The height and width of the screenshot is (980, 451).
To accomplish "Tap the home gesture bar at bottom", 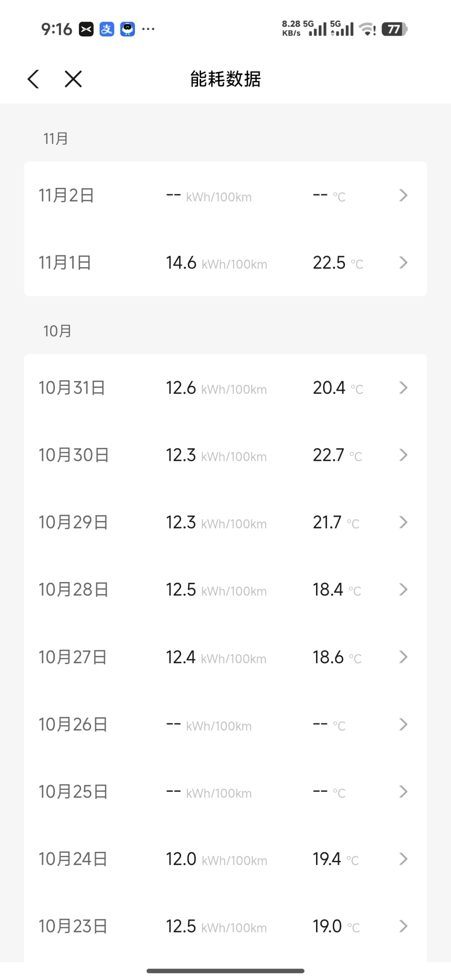I will pyautogui.click(x=225, y=971).
